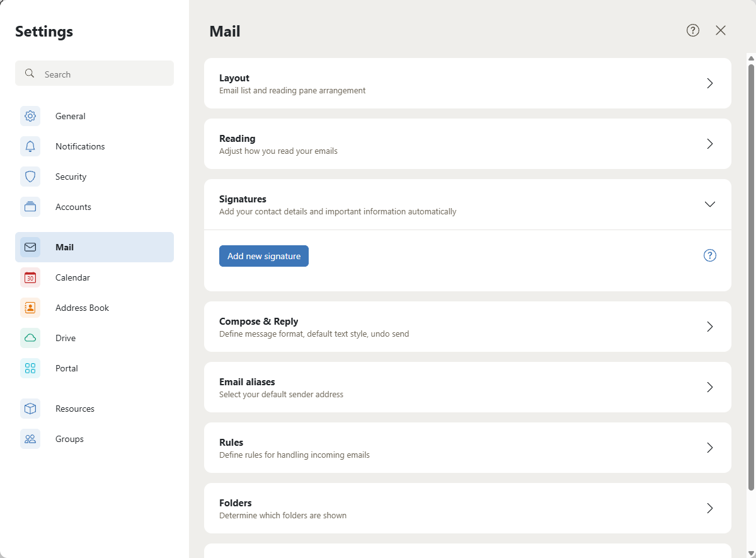Open Portal settings page
This screenshot has height=558, width=756.
94,368
